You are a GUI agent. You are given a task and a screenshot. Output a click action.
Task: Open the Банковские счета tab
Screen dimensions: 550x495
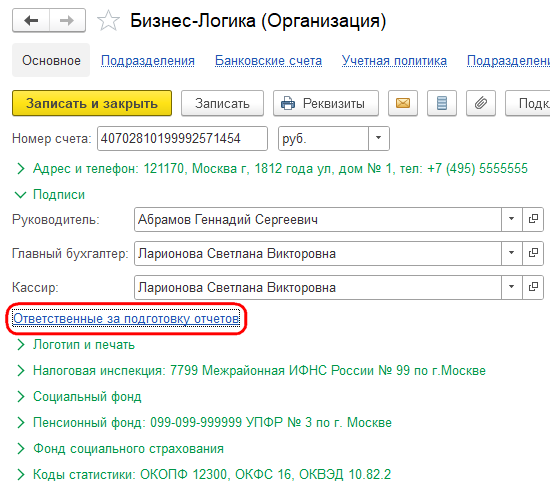(x=268, y=61)
